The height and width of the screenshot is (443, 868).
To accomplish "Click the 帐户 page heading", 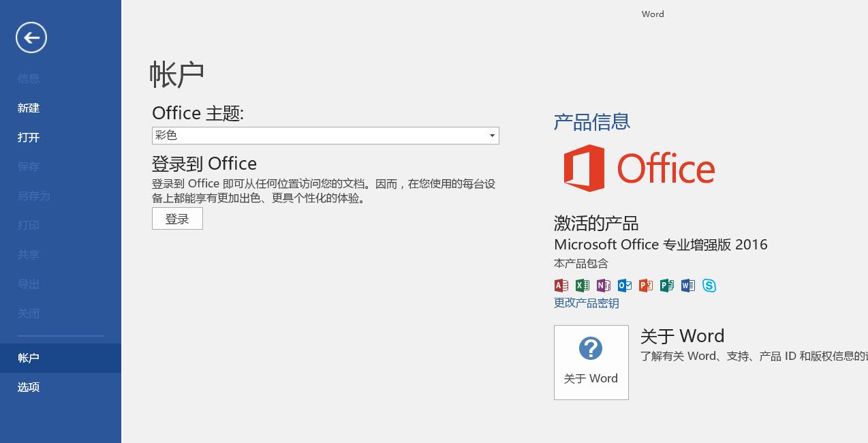I will point(177,74).
